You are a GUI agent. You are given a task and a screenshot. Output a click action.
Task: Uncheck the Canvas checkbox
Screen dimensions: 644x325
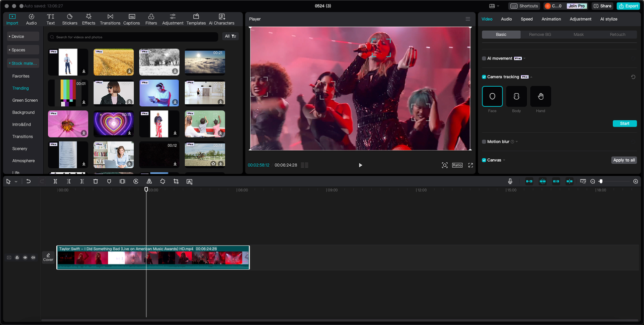click(x=484, y=160)
